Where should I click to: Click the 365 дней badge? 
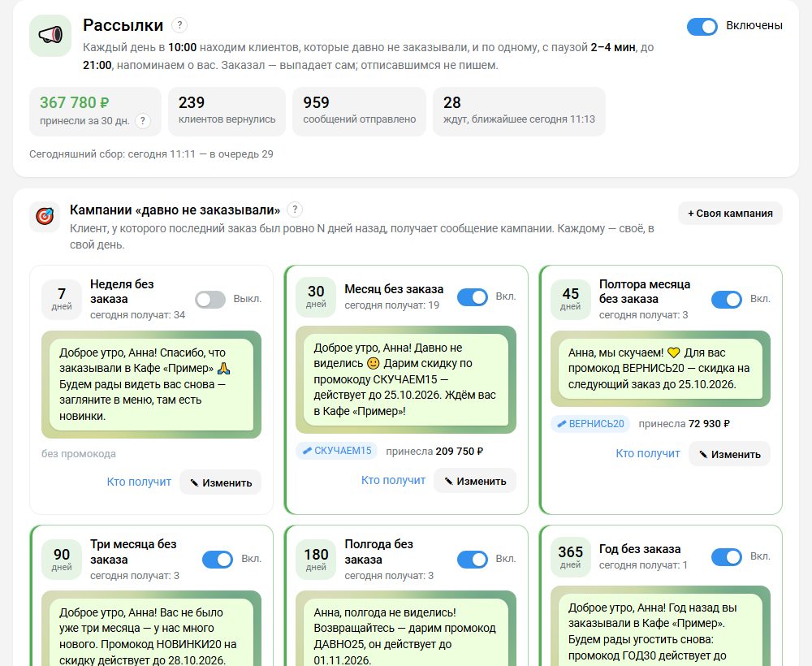570,556
